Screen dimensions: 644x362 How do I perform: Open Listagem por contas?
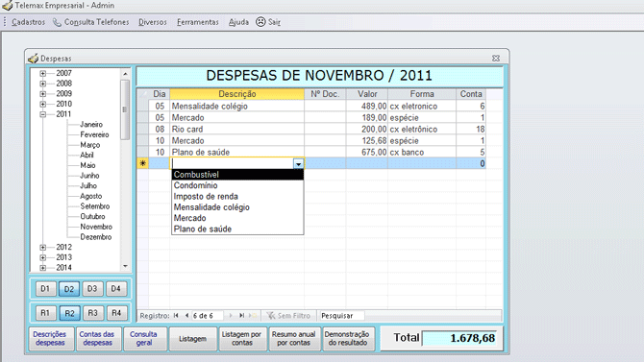click(242, 339)
